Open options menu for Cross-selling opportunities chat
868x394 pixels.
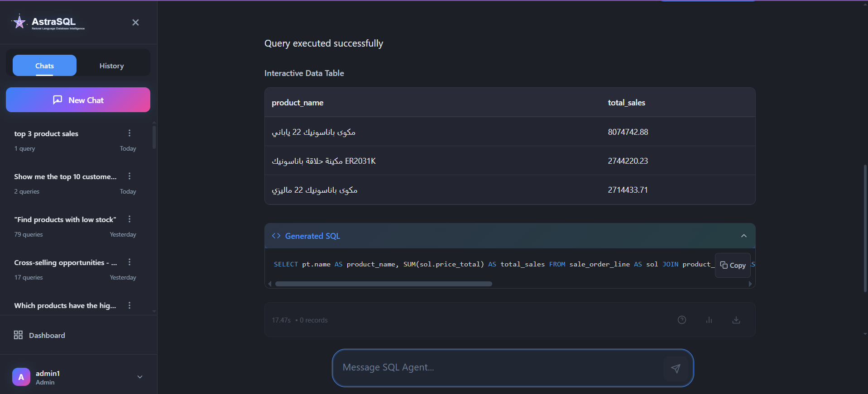pos(129,262)
